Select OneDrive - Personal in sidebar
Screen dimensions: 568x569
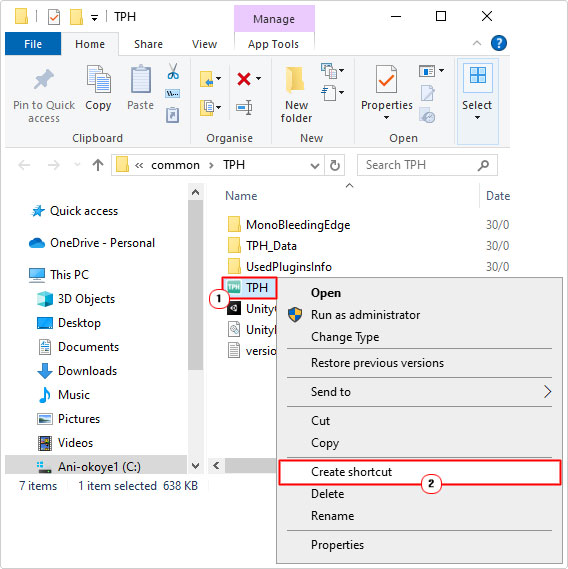pos(102,243)
